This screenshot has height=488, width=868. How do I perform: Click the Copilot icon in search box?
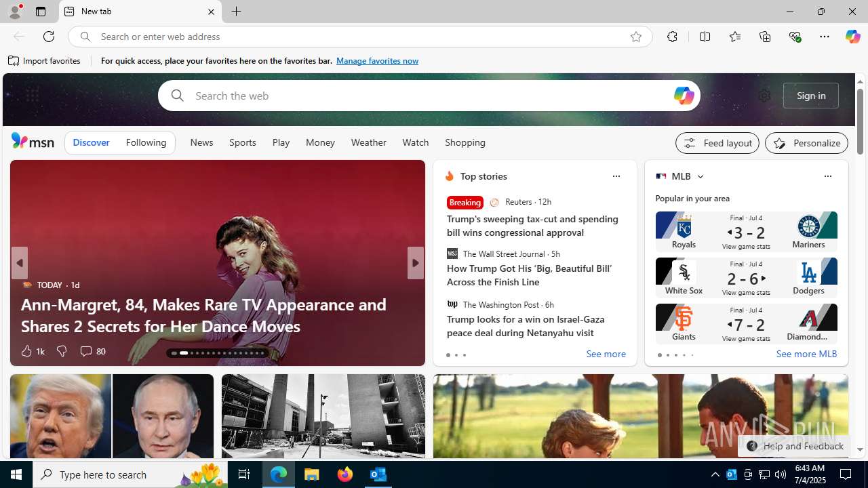[x=684, y=96]
